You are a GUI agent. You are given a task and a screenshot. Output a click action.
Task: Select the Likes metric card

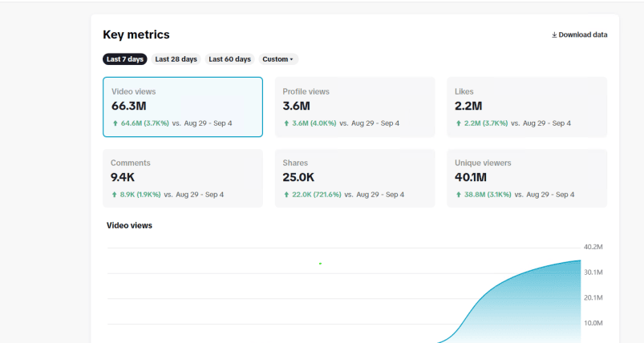point(526,107)
